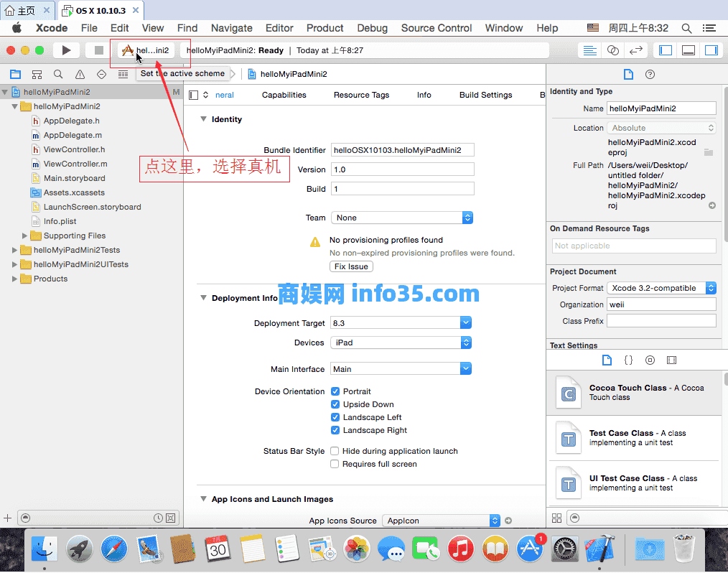Show the test navigator

click(101, 74)
